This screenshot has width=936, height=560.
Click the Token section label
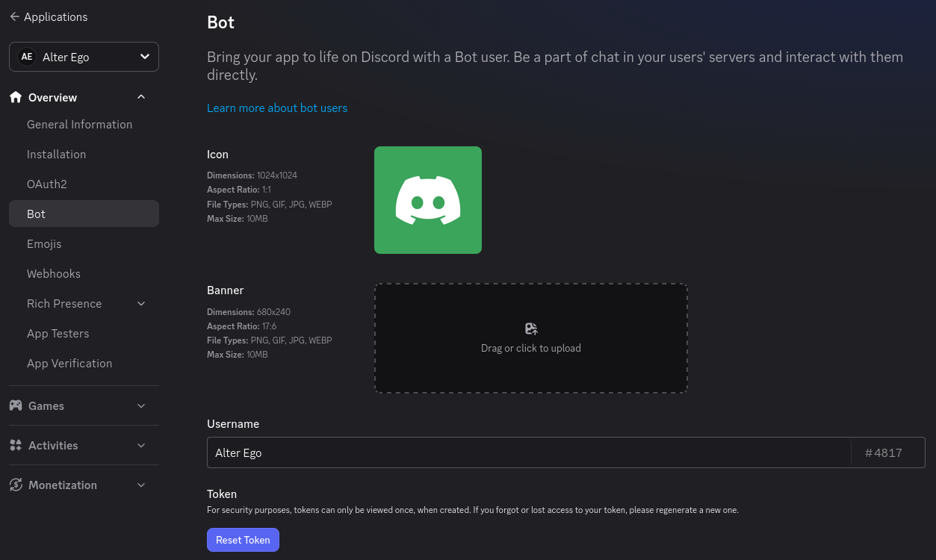click(222, 494)
